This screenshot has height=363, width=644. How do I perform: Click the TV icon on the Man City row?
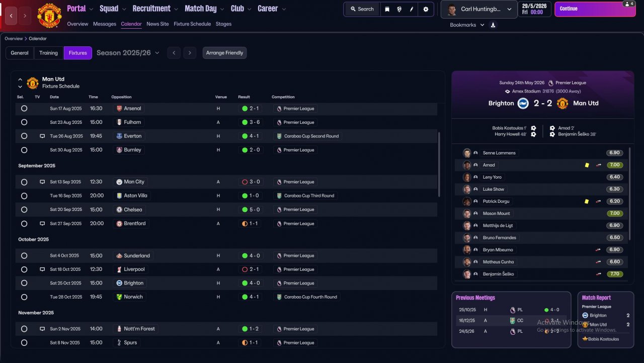coord(42,182)
